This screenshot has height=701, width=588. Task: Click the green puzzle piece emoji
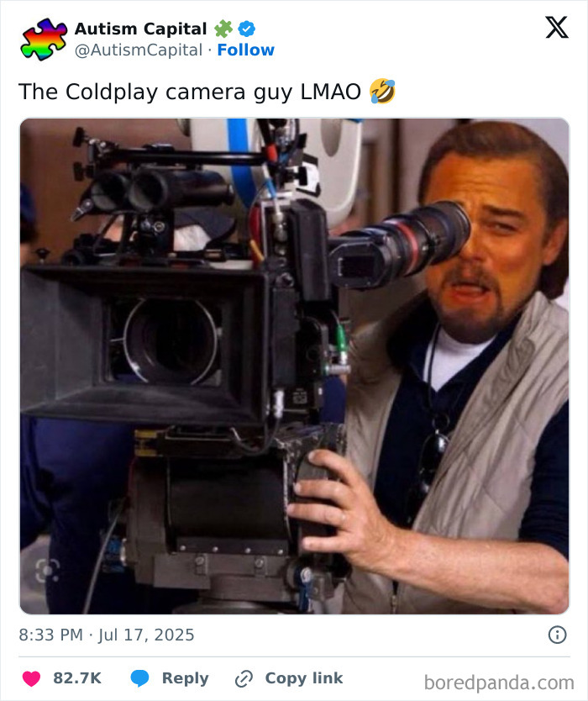tap(223, 29)
